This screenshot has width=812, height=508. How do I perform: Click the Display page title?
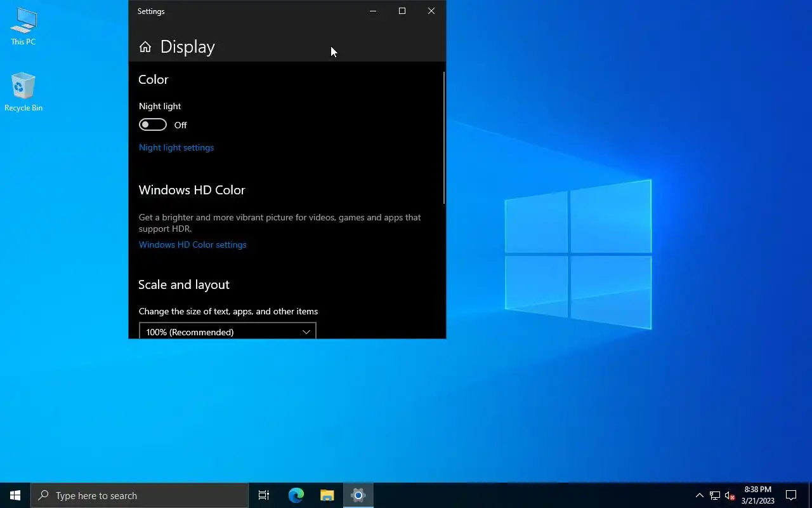[x=188, y=47]
